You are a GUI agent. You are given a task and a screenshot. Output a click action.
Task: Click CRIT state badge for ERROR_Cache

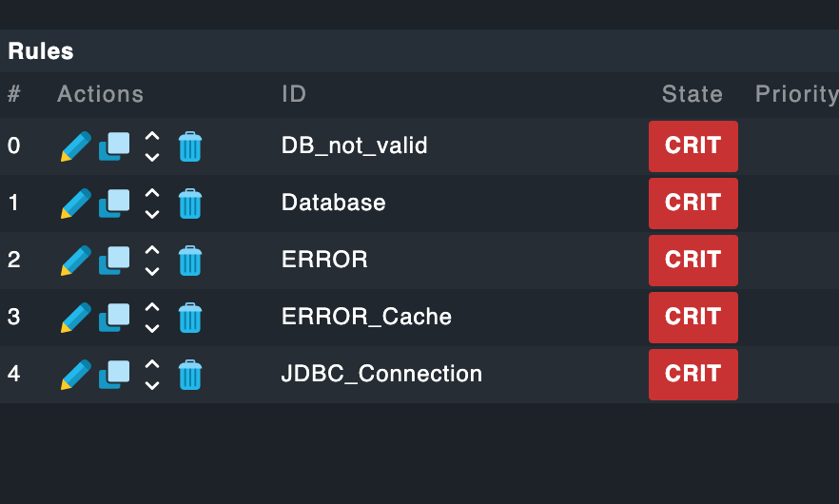[693, 318]
